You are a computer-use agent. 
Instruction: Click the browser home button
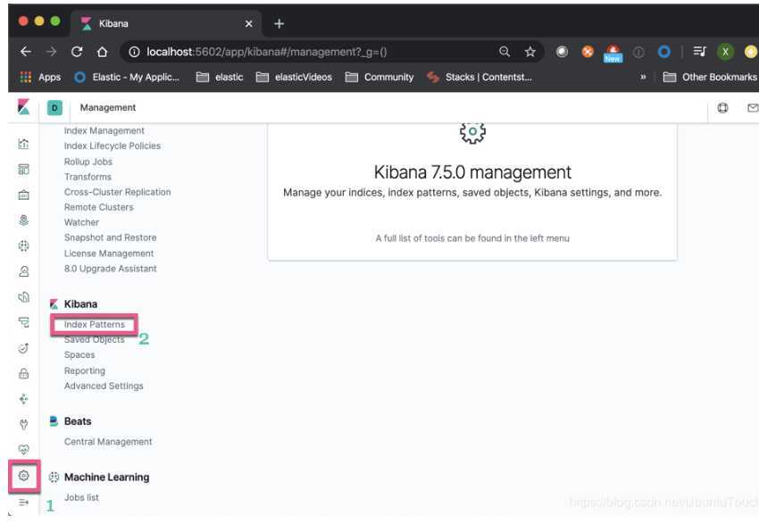point(102,52)
